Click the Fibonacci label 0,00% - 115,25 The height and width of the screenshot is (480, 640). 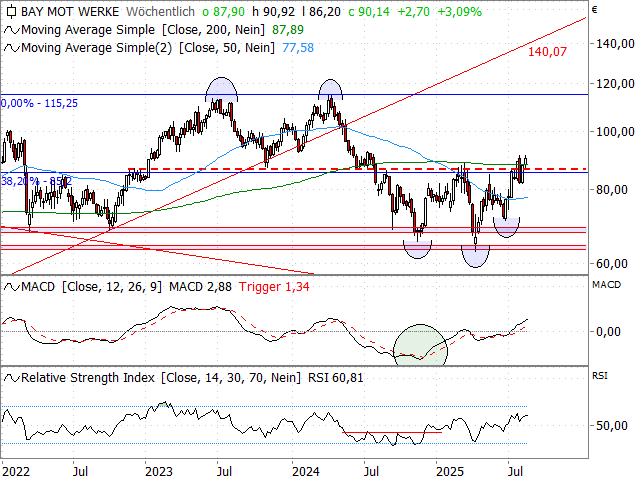[39, 103]
